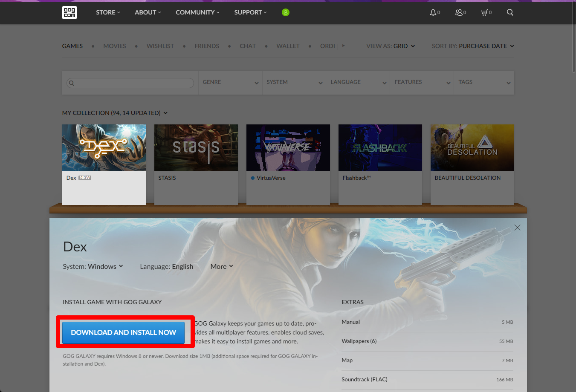The image size is (576, 392).
Task: Click the search magnifier in top bar
Action: 510,12
